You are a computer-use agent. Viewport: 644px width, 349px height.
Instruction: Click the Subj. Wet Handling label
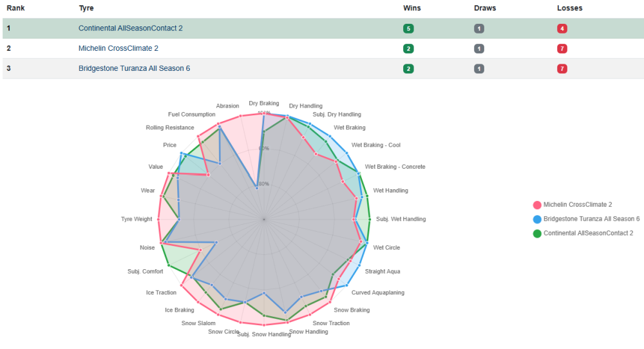pyautogui.click(x=401, y=220)
